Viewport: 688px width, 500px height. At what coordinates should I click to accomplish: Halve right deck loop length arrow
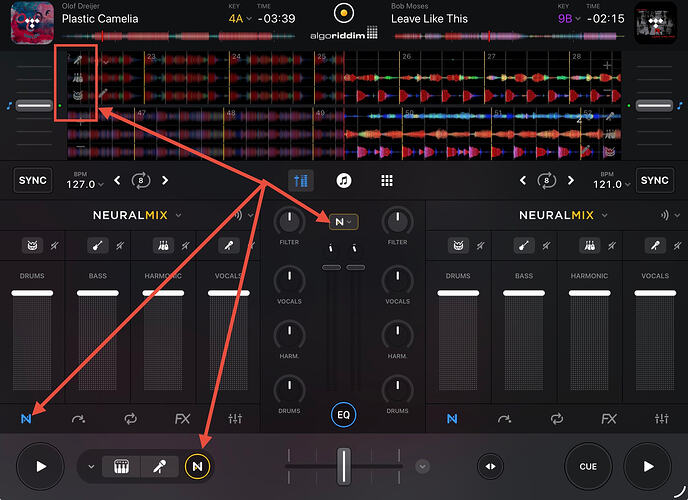click(x=523, y=180)
